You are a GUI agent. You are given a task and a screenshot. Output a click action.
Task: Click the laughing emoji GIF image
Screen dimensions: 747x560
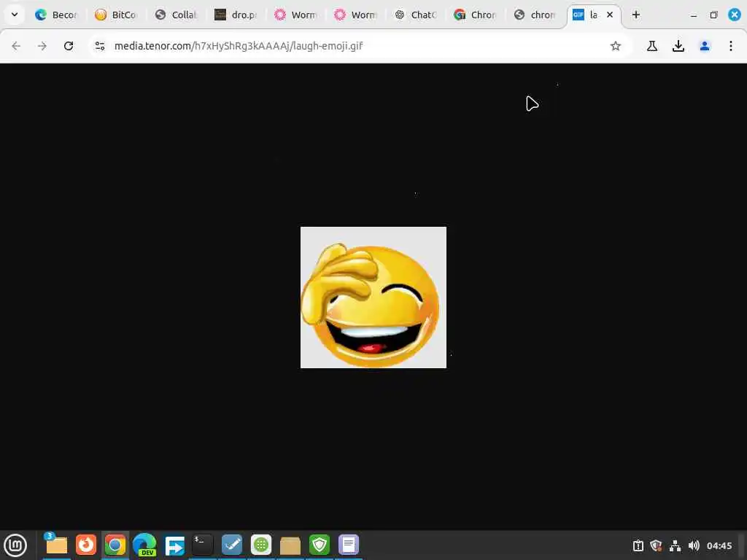click(x=373, y=297)
